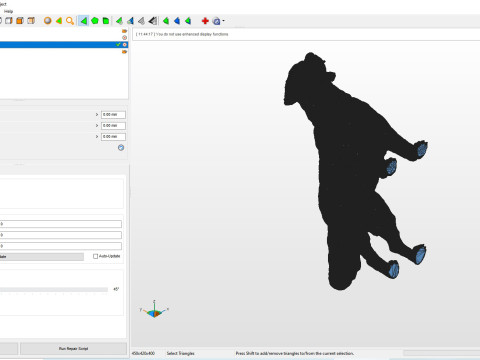Select the orange triangle toolbar icon

(59, 21)
